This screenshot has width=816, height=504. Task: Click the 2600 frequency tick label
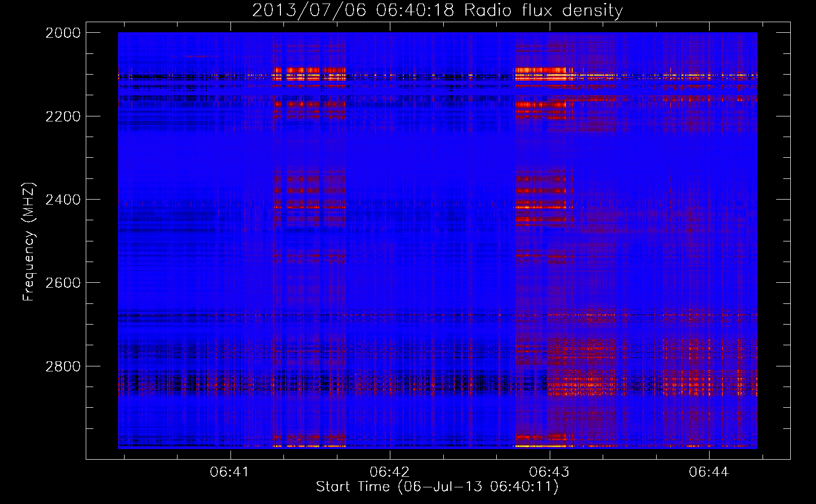tap(63, 283)
